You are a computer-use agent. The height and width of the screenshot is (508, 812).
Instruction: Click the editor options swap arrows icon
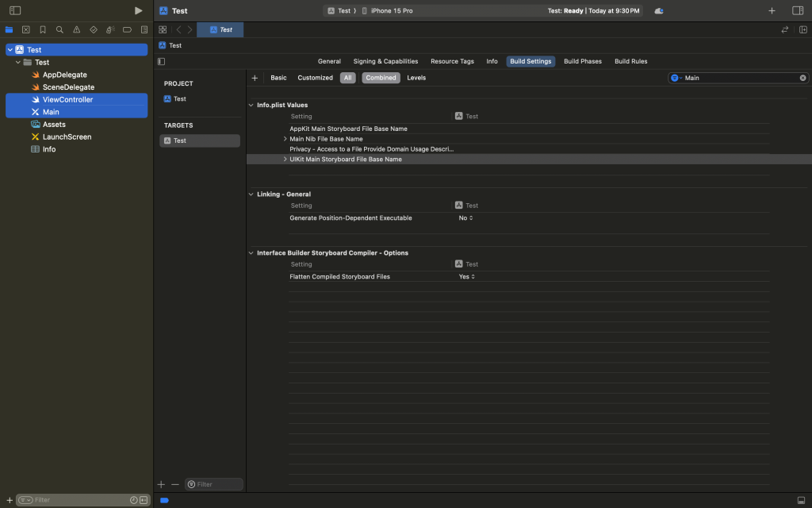(784, 29)
